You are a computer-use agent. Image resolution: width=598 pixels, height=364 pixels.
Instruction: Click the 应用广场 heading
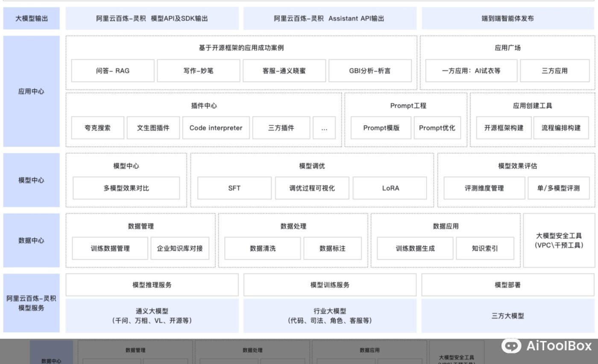point(508,48)
